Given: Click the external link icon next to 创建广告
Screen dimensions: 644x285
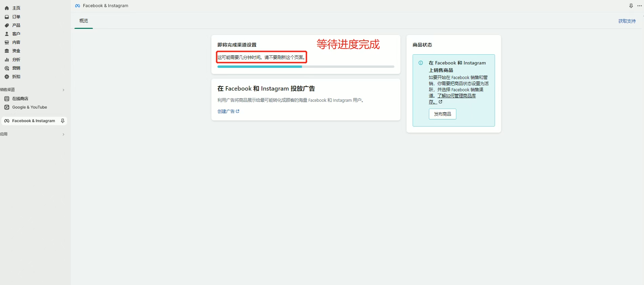Looking at the screenshot, I should coord(237,111).
